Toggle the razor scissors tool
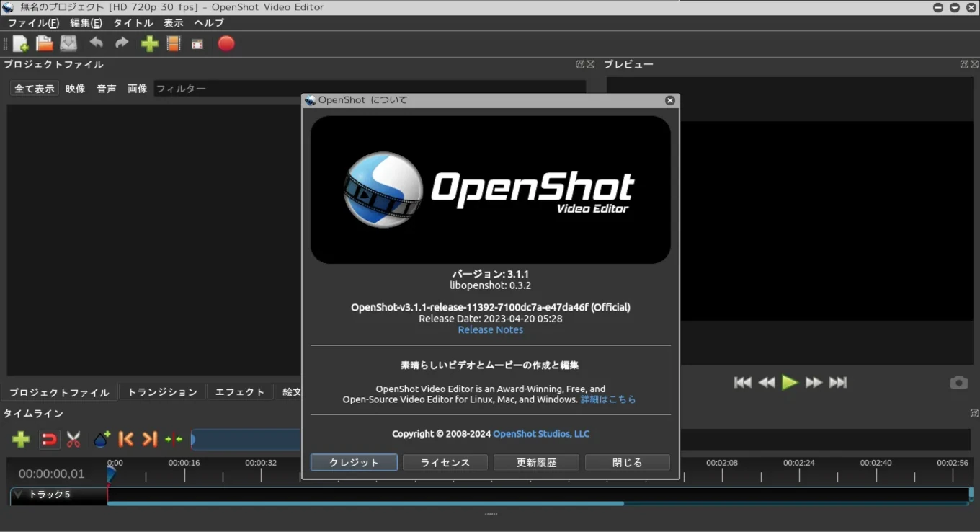 (x=73, y=439)
